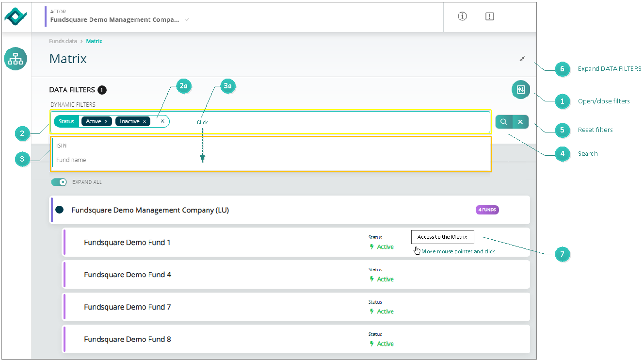This screenshot has height=362, width=644.
Task: Open the funds hierarchy sidebar icon
Action: [x=16, y=59]
